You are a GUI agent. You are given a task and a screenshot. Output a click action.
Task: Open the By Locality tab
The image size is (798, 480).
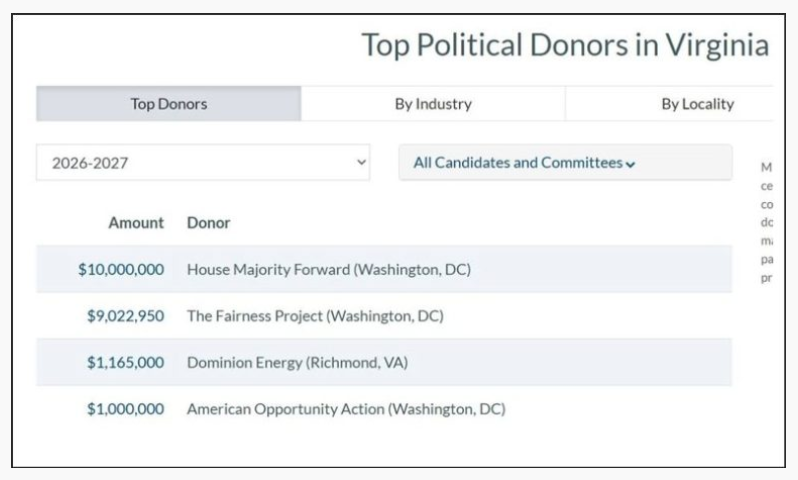[697, 104]
